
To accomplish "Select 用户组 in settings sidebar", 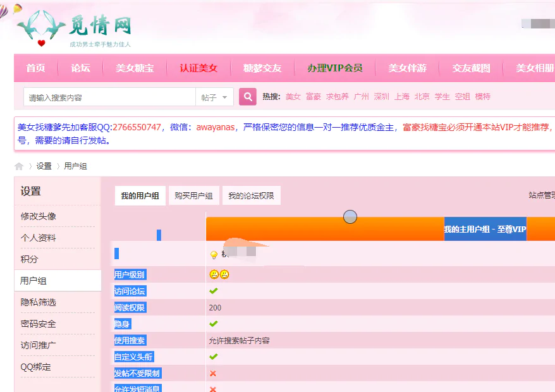I will coord(58,281).
